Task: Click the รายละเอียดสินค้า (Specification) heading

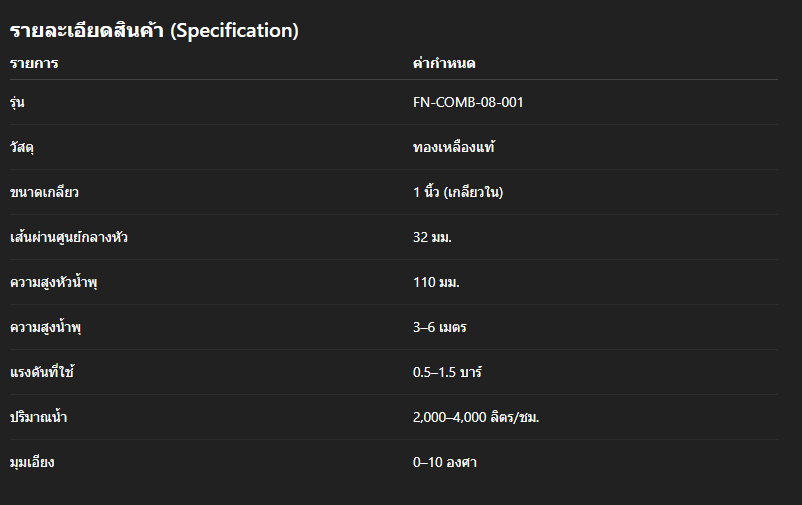Action: (x=154, y=31)
